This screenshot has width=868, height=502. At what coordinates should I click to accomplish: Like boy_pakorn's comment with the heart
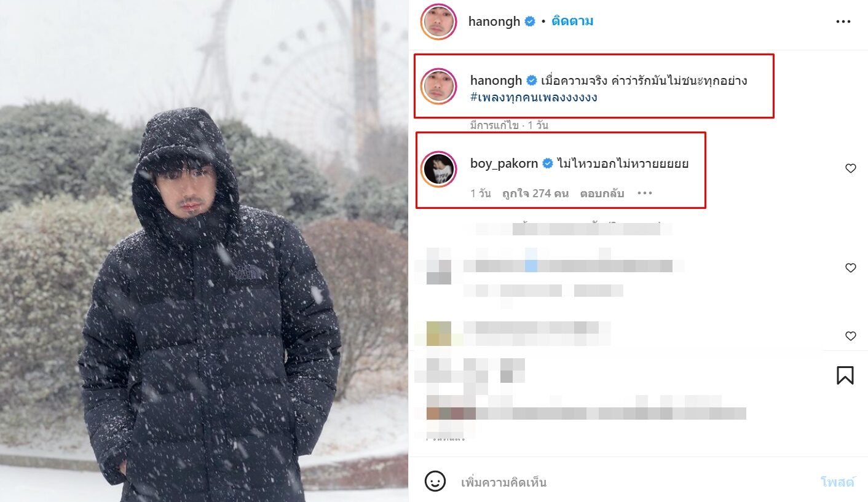coord(851,168)
